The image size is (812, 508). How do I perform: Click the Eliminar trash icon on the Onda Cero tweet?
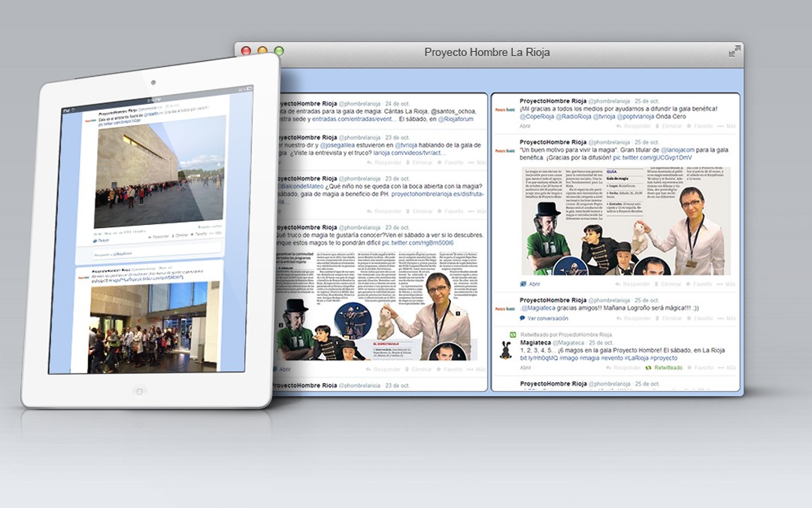(x=659, y=125)
